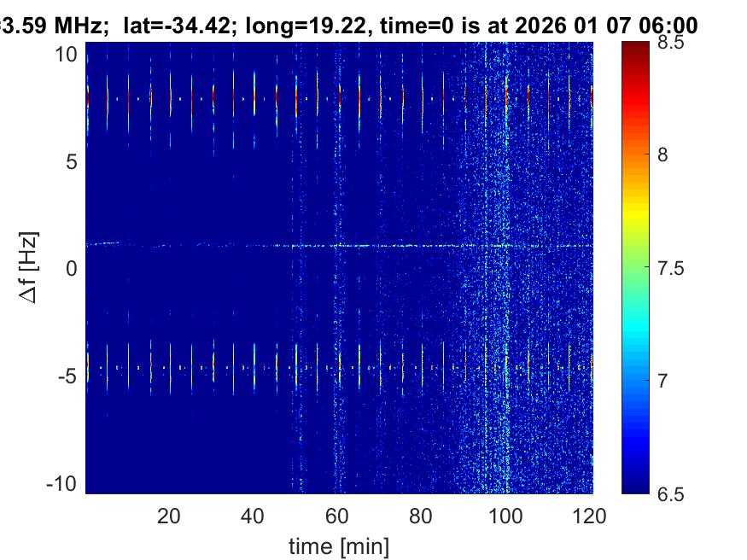The width and height of the screenshot is (747, 560).
Task: Click the -10 tick label on the frequency axis
Action: pyautogui.click(x=63, y=482)
